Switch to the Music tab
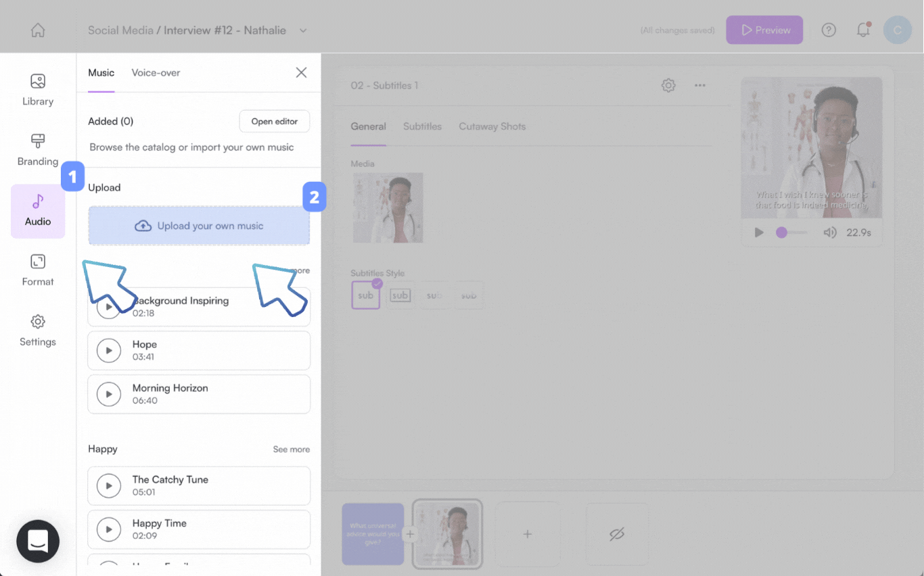Screen dimensions: 924x576 click(x=101, y=72)
